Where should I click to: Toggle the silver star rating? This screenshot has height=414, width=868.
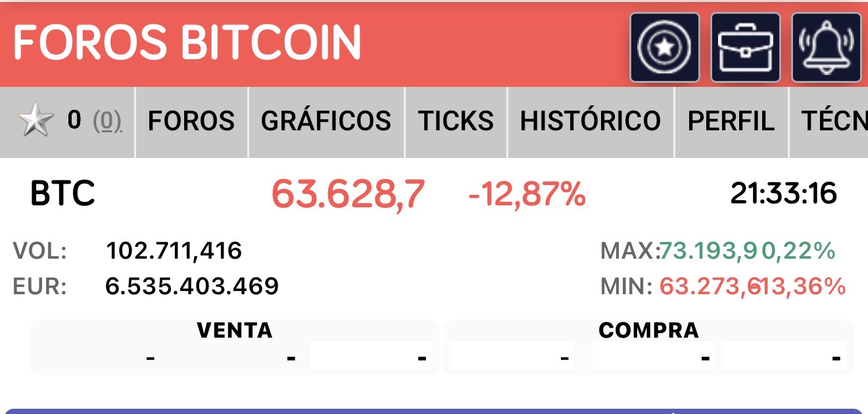point(36,122)
